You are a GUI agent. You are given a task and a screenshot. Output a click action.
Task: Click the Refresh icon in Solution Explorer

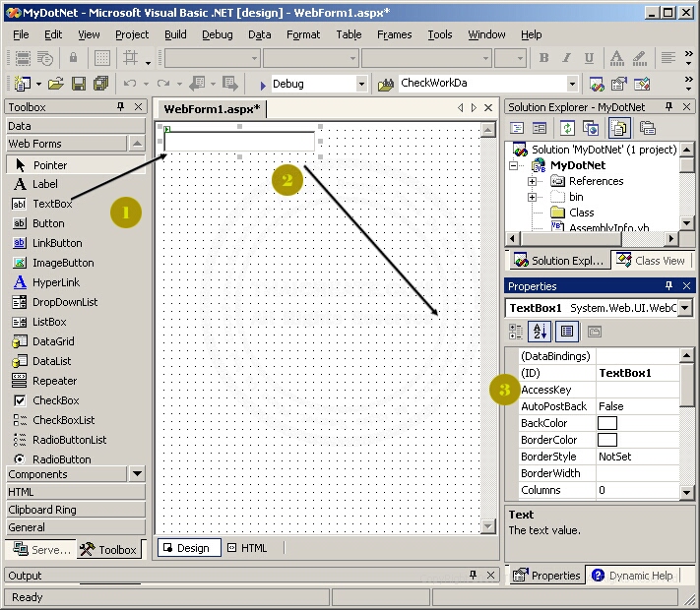567,129
